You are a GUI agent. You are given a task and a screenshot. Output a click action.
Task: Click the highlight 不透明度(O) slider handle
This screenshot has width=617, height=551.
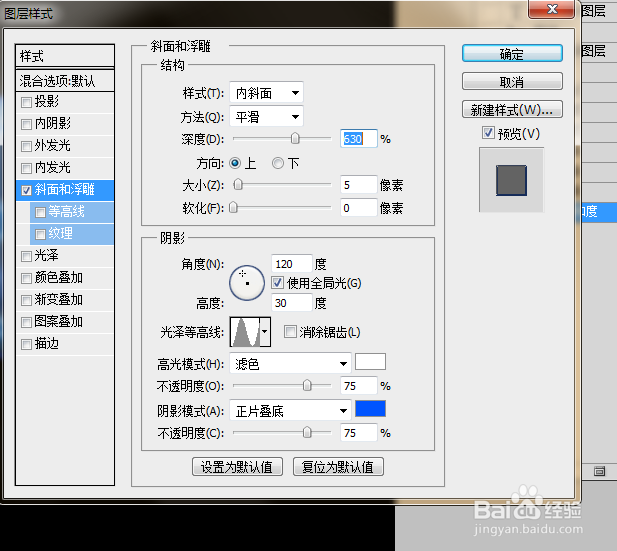tap(307, 385)
